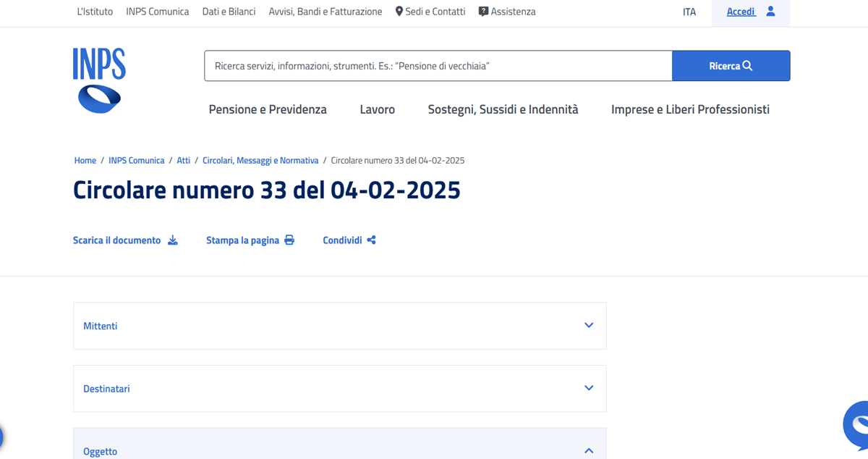Select the Lavoro navigation item
The height and width of the screenshot is (459, 868).
tap(377, 109)
